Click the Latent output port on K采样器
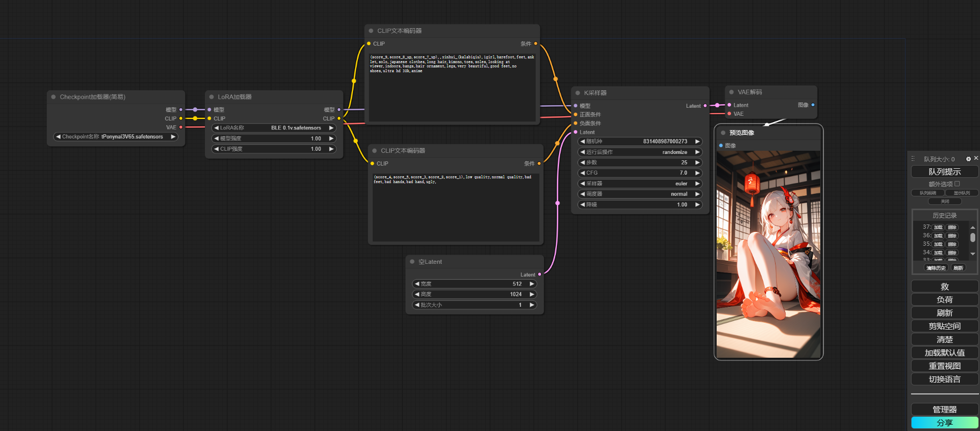 (705, 106)
